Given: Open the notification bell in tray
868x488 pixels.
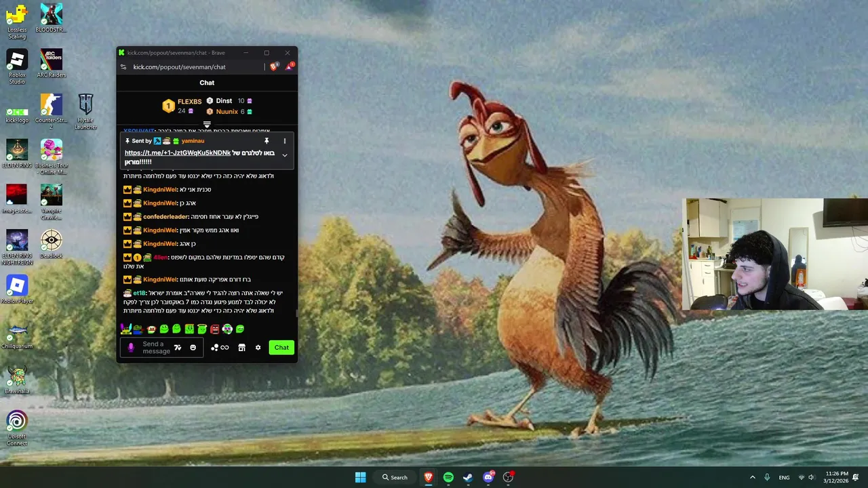Looking at the screenshot, I should point(856,477).
